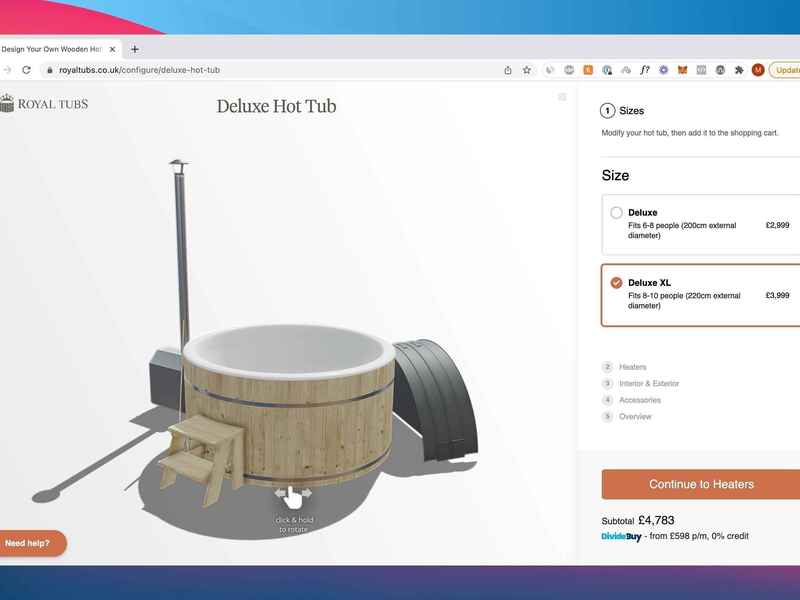The height and width of the screenshot is (600, 800).
Task: Click 'Fits 6-8 people' description text
Action: [682, 230]
